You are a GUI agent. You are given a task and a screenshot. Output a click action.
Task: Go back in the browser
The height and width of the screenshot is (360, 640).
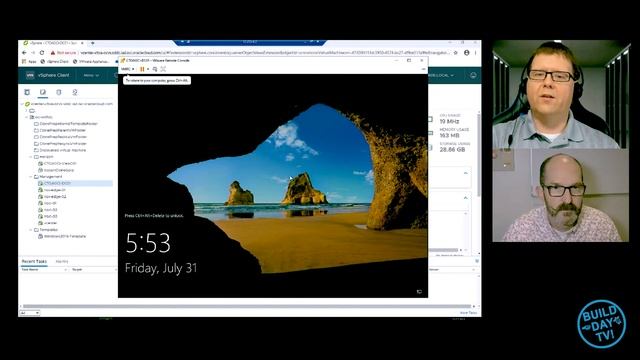pyautogui.click(x=24, y=53)
